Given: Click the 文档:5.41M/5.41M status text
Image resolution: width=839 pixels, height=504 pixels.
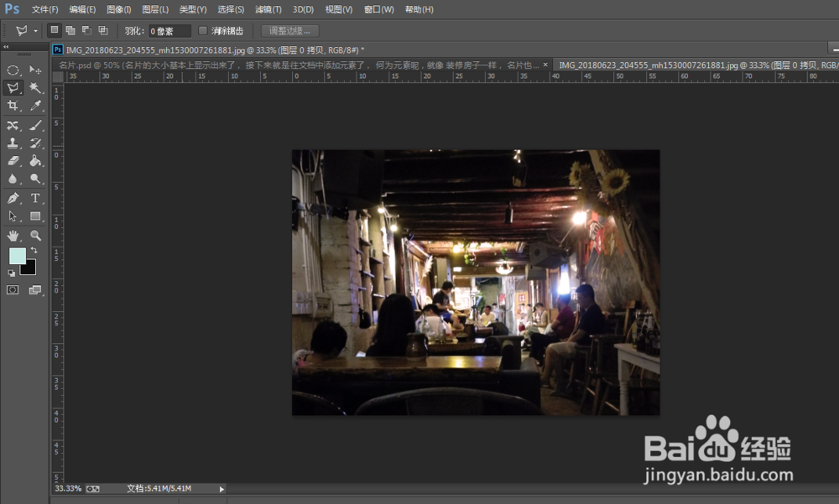Looking at the screenshot, I should (159, 488).
